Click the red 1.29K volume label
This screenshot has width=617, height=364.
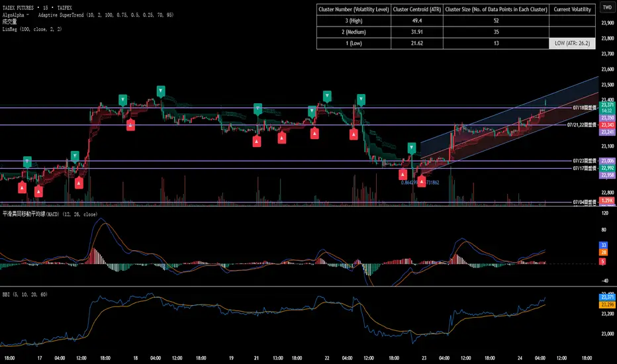(607, 200)
